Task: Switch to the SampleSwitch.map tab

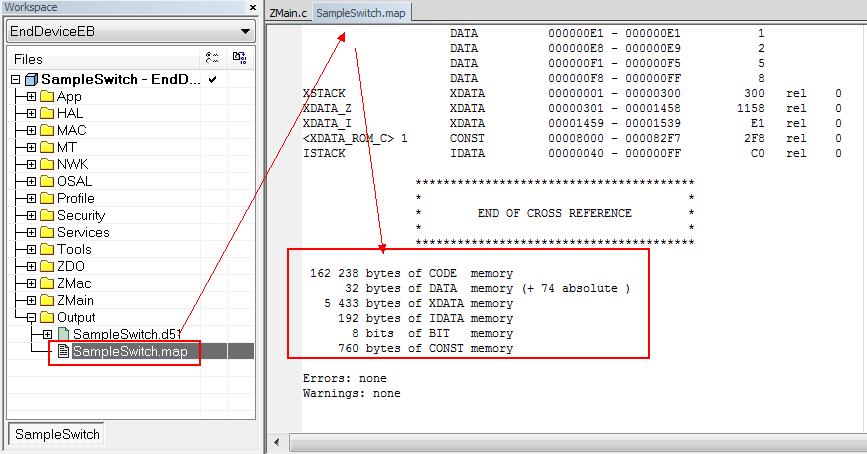Action: [x=361, y=13]
